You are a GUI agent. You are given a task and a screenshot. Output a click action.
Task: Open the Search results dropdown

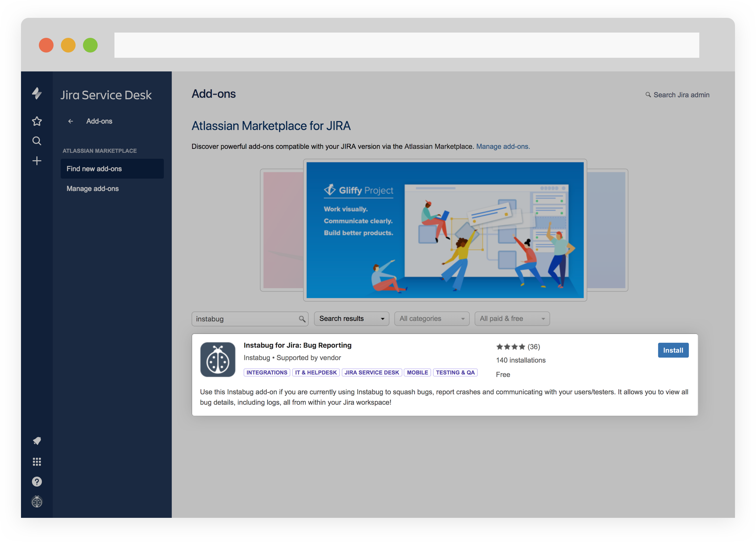coord(351,319)
